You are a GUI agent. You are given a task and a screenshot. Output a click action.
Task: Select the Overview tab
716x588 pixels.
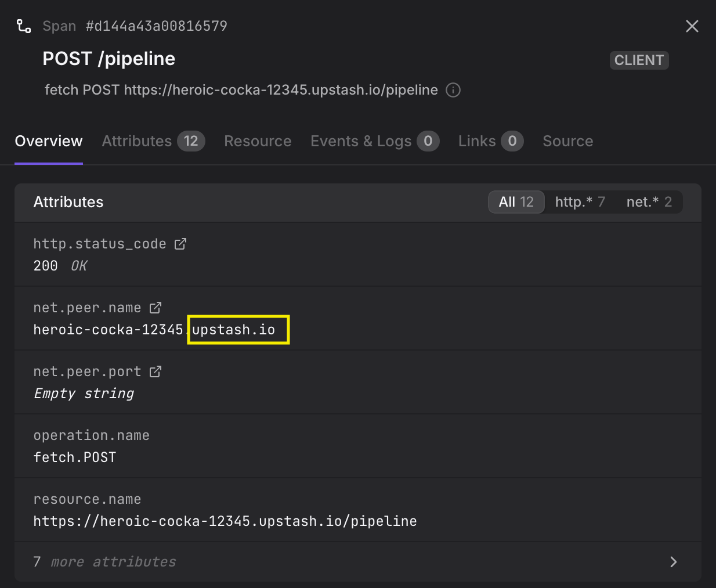click(49, 141)
